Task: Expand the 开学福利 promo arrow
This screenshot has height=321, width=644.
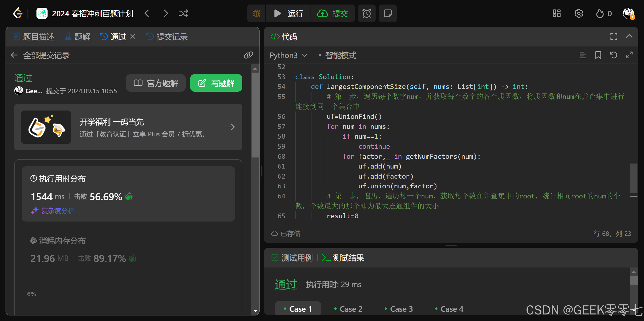Action: [231, 127]
